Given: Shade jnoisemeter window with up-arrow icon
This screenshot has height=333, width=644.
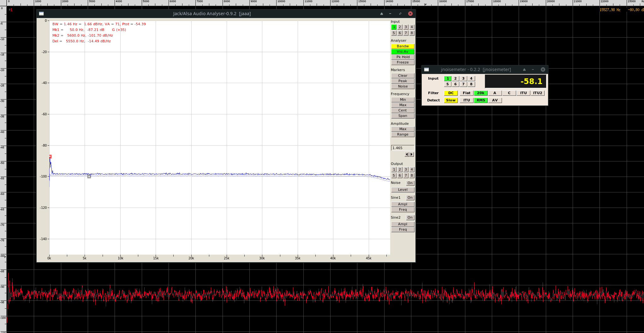Looking at the screenshot, I should tap(524, 70).
